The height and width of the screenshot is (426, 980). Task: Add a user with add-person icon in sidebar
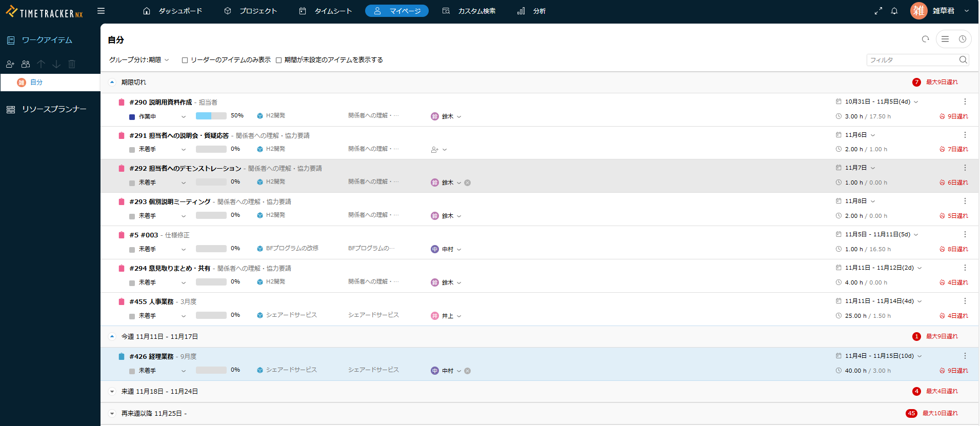(x=10, y=64)
